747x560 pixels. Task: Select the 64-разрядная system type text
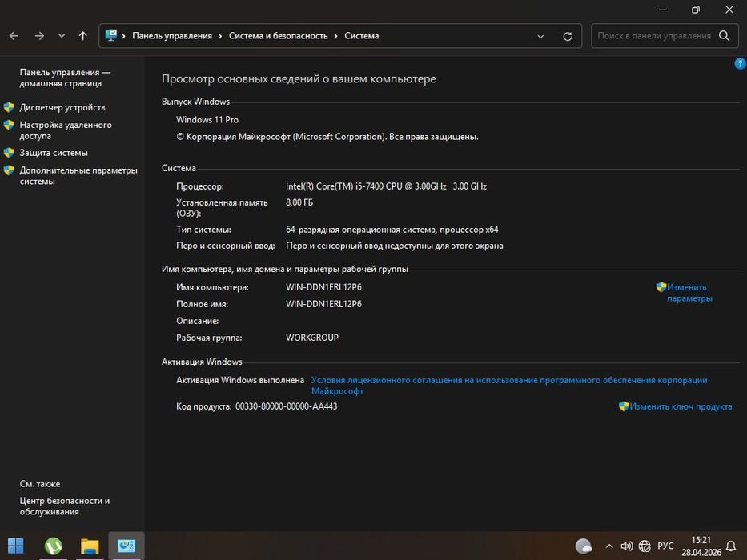coord(392,230)
